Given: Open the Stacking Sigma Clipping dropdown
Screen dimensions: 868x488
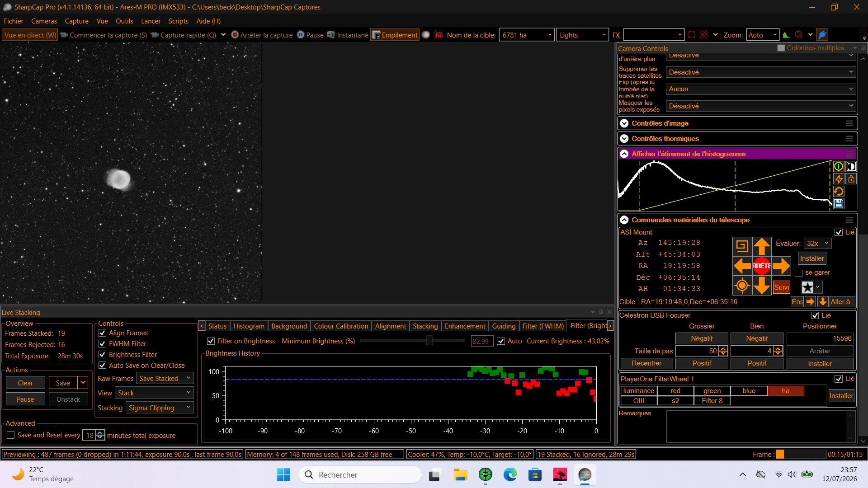Looking at the screenshot, I should click(160, 408).
